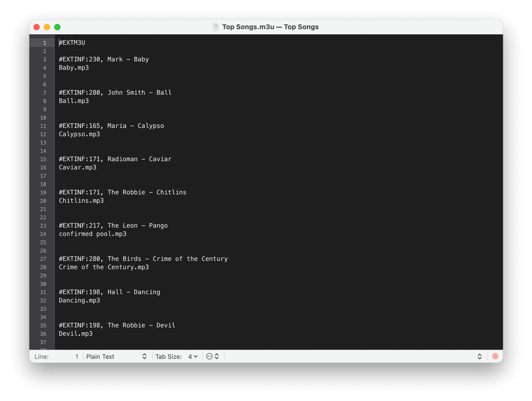This screenshot has width=532, height=401.
Task: Click line number 23 in the gutter
Action: [x=43, y=226]
